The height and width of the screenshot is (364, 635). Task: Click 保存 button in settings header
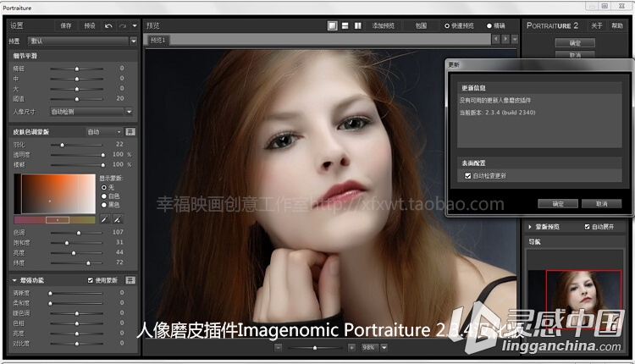click(x=66, y=26)
